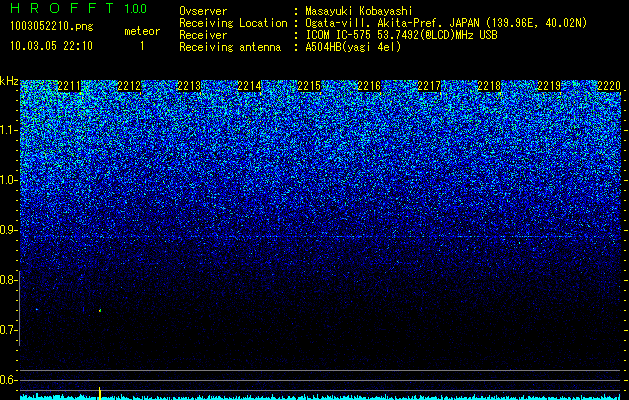The height and width of the screenshot is (400, 629).
Task: Select the file name 1003052210.png
Action: pos(52,27)
